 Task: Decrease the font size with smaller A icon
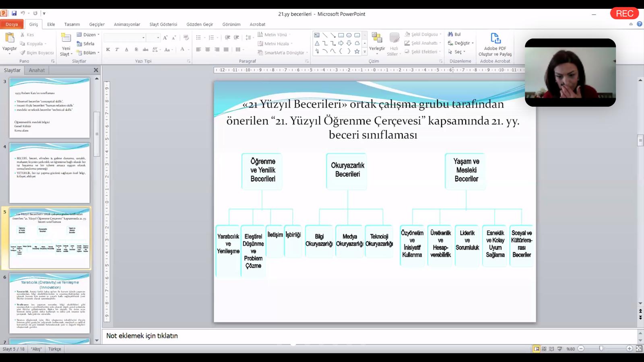(174, 38)
